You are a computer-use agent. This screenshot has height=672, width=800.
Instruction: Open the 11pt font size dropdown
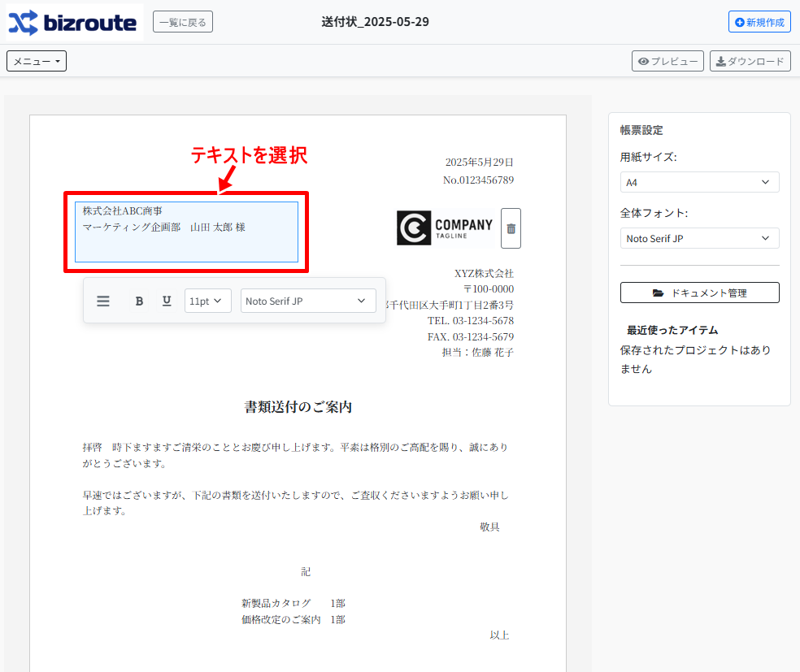click(207, 301)
